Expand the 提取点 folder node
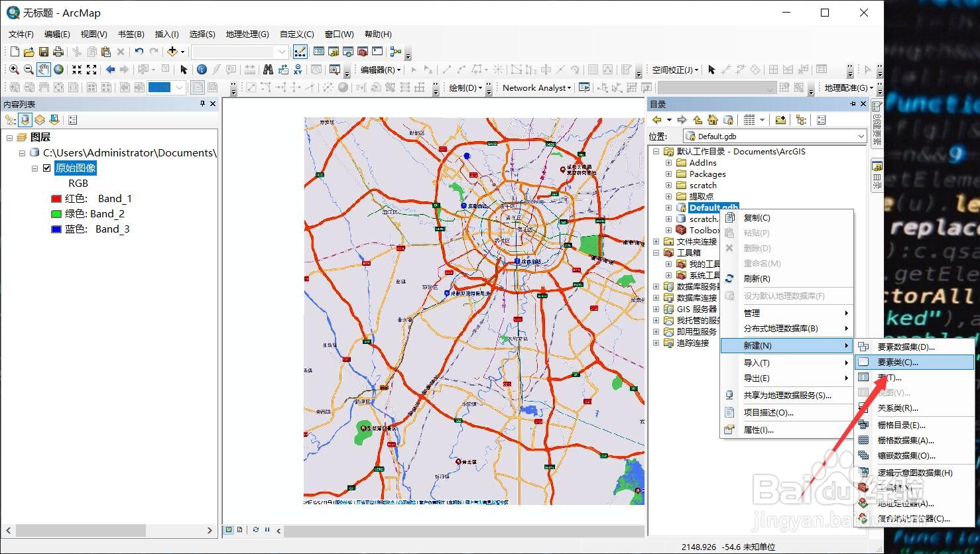The image size is (980, 554). click(x=668, y=196)
